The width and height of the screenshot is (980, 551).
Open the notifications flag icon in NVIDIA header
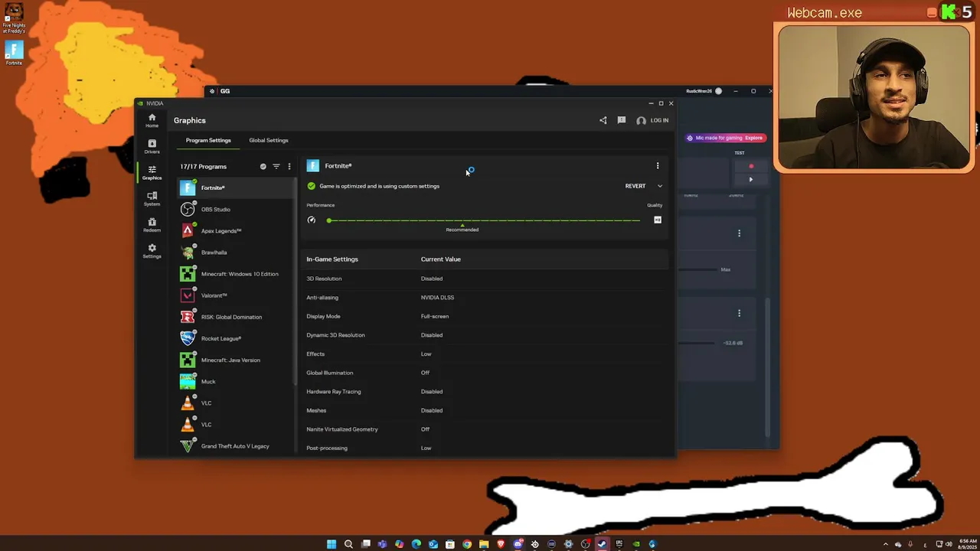click(x=622, y=120)
